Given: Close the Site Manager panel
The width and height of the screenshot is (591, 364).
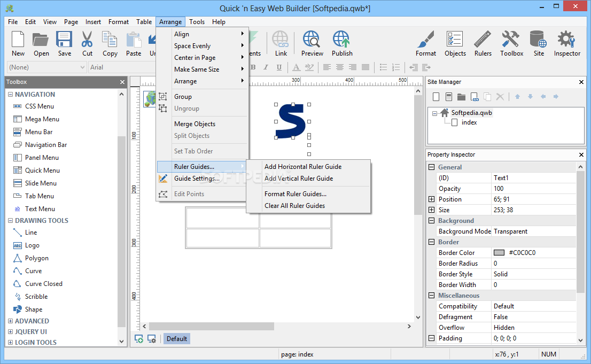Looking at the screenshot, I should point(581,82).
